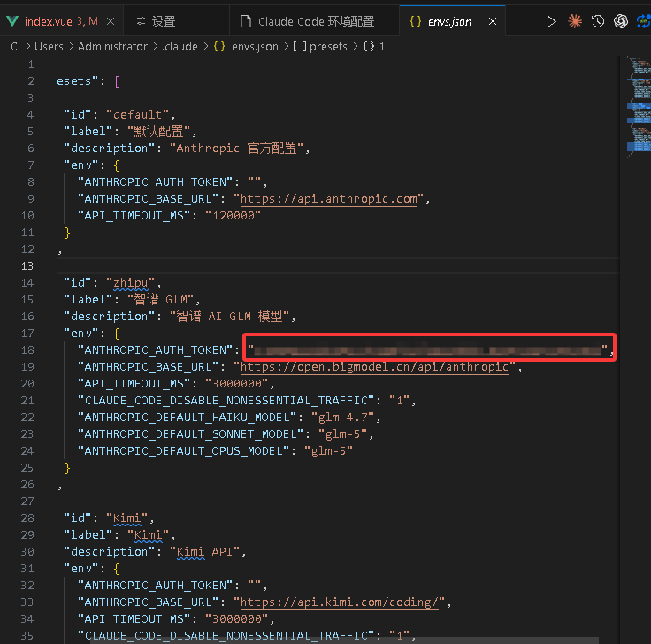
Task: Click line number 13 in the gutter
Action: 27,265
